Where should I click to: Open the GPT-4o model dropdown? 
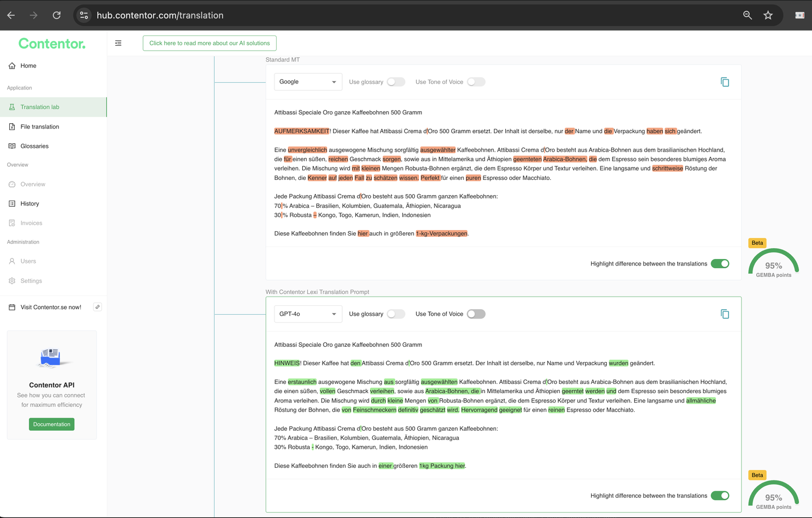pyautogui.click(x=308, y=314)
